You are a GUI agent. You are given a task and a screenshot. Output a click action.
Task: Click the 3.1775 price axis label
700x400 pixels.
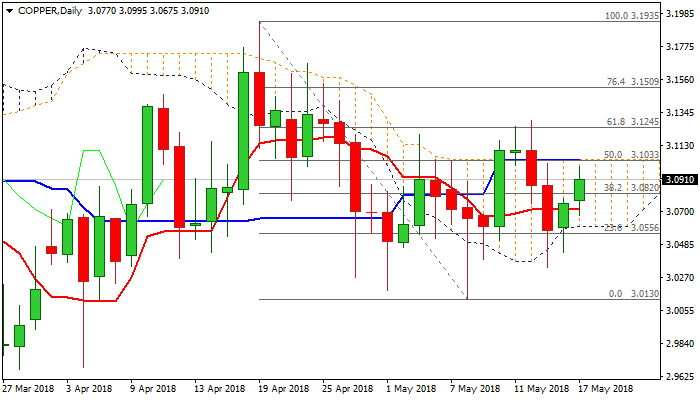coord(680,47)
